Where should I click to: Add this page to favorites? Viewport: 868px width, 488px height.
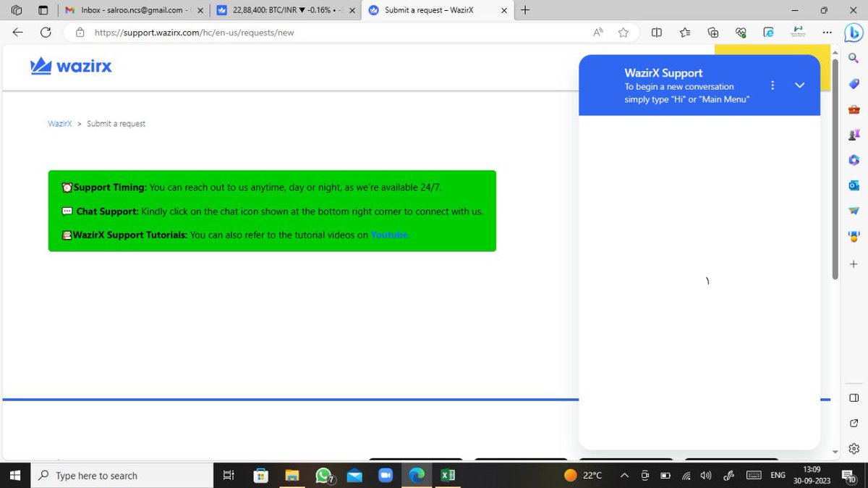tap(624, 32)
